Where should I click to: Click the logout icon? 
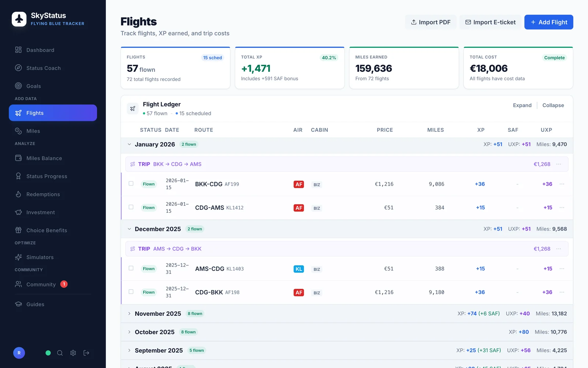pyautogui.click(x=86, y=353)
